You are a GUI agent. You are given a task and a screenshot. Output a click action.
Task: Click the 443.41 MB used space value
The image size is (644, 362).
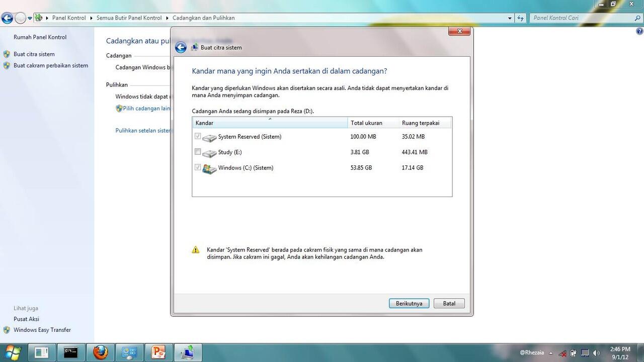tap(415, 152)
